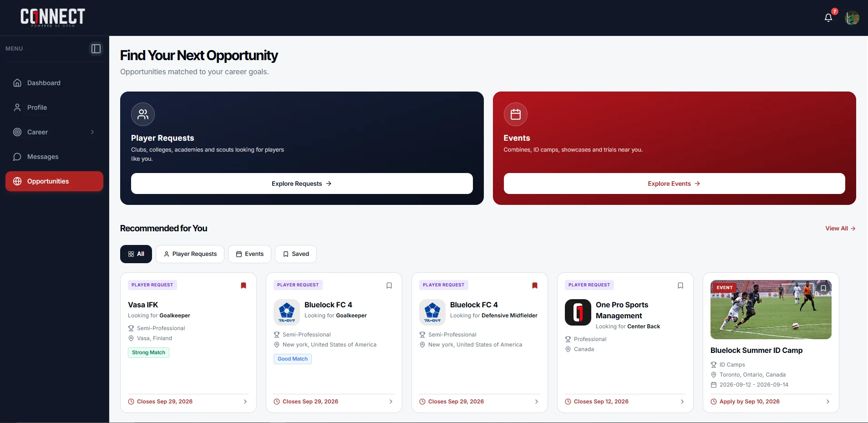The height and width of the screenshot is (423, 868).
Task: Click 'Apply by Sep 10, 2026' text
Action: tap(750, 402)
